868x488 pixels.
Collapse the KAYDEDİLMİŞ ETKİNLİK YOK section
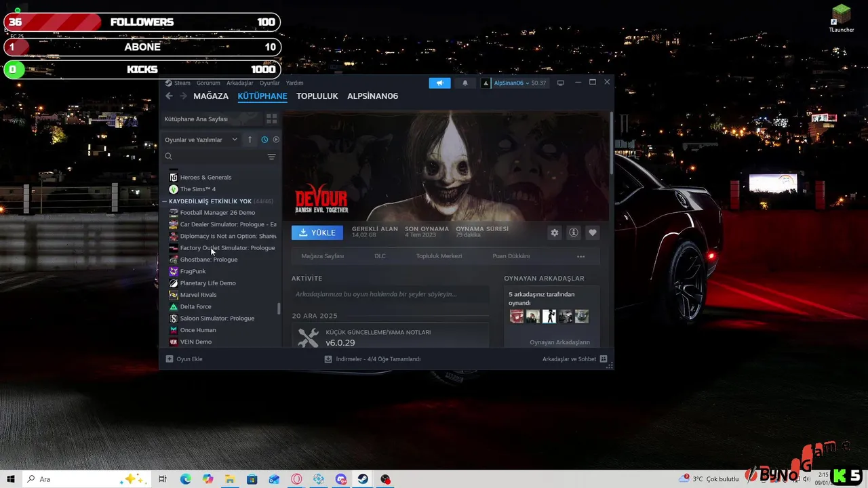165,201
